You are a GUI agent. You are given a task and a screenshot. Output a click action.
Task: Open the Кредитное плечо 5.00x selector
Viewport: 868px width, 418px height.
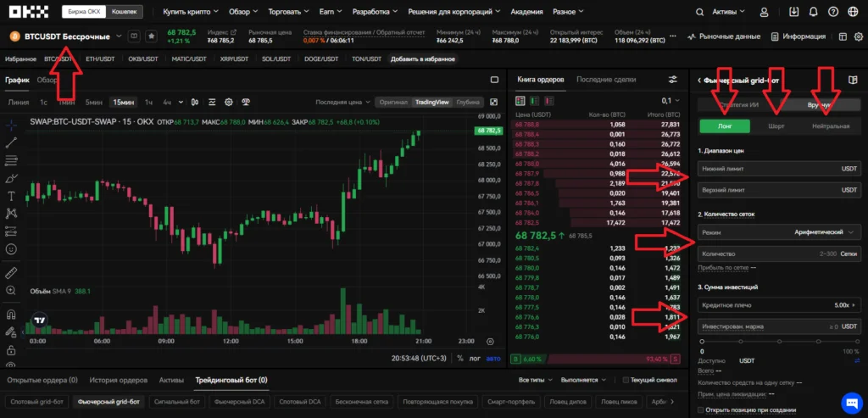(779, 304)
